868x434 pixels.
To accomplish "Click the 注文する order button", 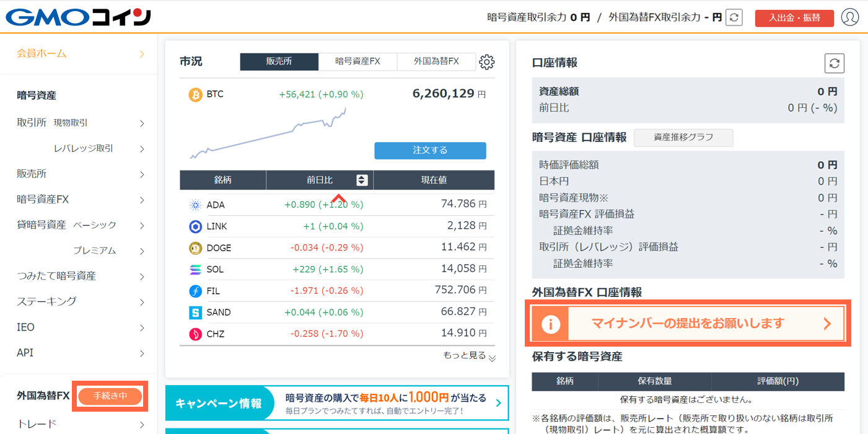I will [x=430, y=151].
